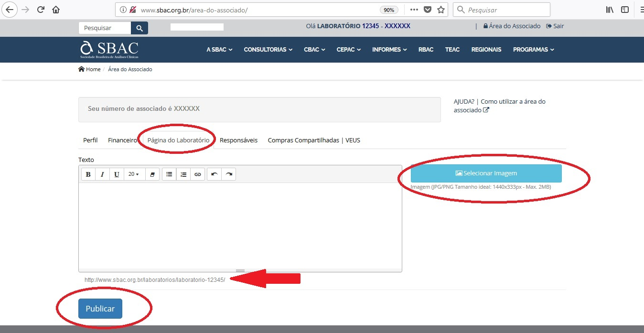Click the image size hint text
Viewport: 644px width, 333px height.
click(481, 187)
